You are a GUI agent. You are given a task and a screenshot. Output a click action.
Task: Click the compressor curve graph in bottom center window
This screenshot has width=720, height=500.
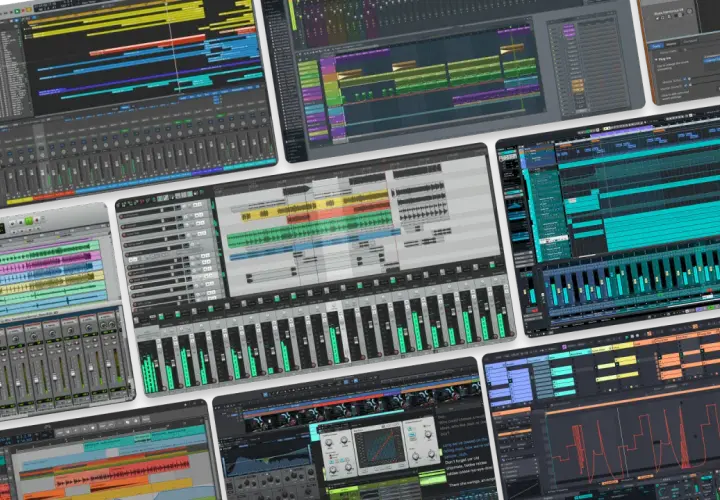tap(379, 445)
